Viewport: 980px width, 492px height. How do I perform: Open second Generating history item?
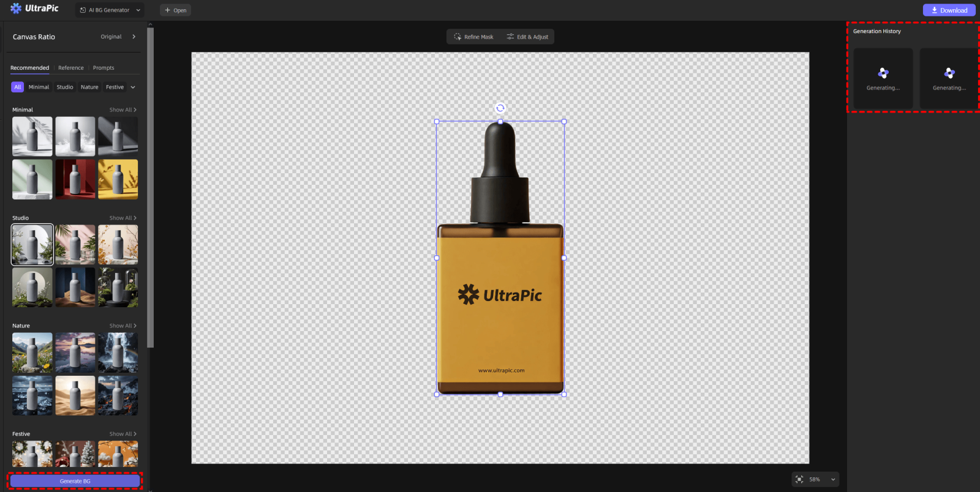(x=949, y=79)
